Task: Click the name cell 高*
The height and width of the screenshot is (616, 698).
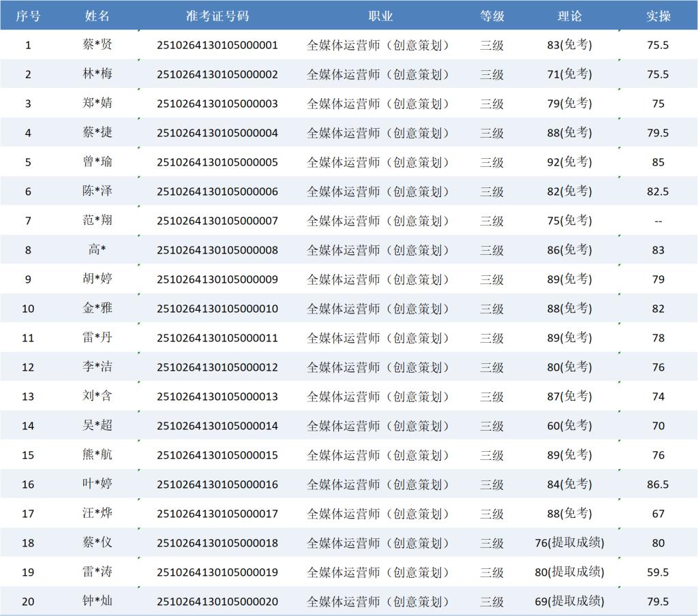Action: [x=97, y=250]
